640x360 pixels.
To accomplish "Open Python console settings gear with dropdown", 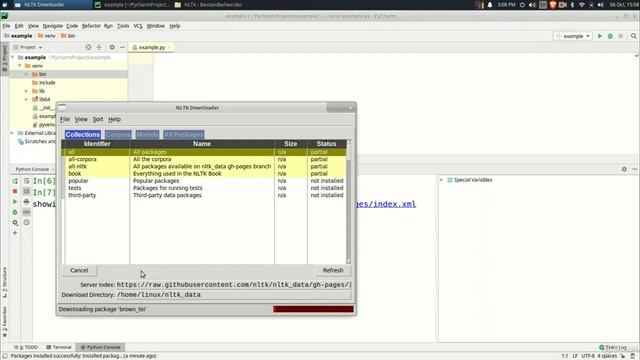I will [15, 223].
